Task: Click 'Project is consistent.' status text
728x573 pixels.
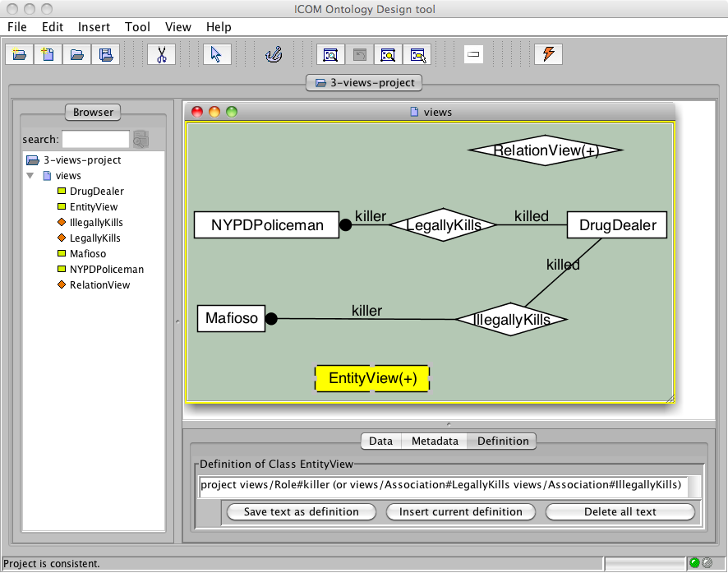Action: coord(52,563)
